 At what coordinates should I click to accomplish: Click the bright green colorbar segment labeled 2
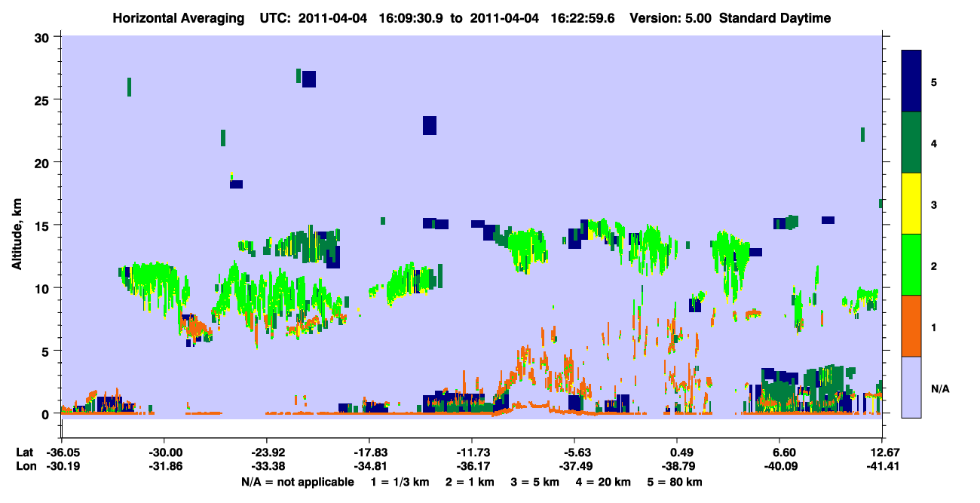point(911,265)
